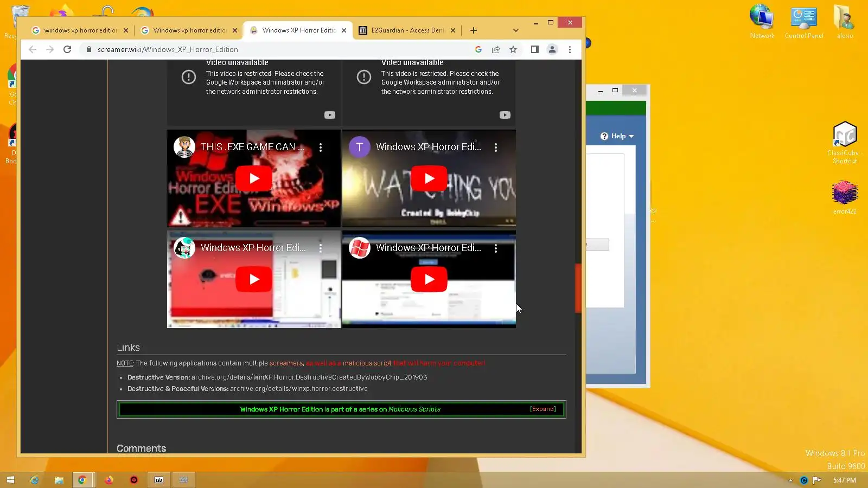Click the blue 'C' tray icon

pyautogui.click(x=804, y=480)
